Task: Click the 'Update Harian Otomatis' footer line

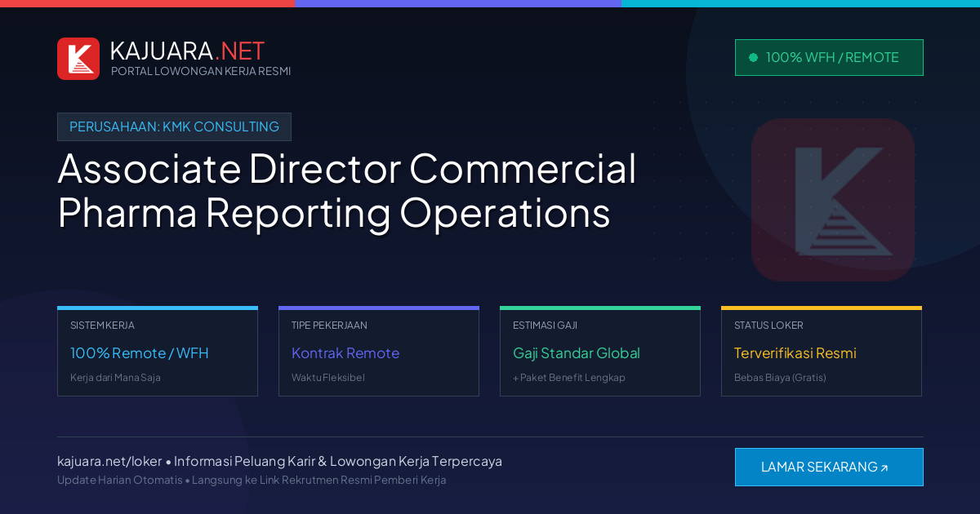Action: [252, 480]
